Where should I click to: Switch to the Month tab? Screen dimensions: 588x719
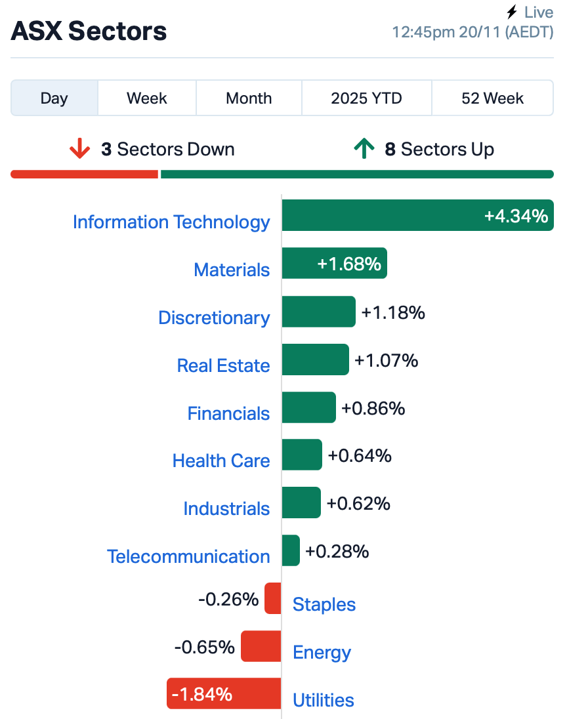[249, 98]
